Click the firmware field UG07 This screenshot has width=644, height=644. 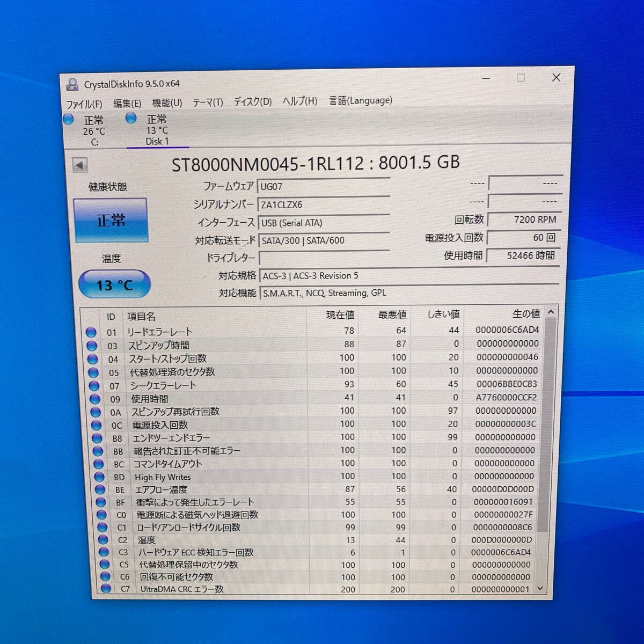point(324,186)
